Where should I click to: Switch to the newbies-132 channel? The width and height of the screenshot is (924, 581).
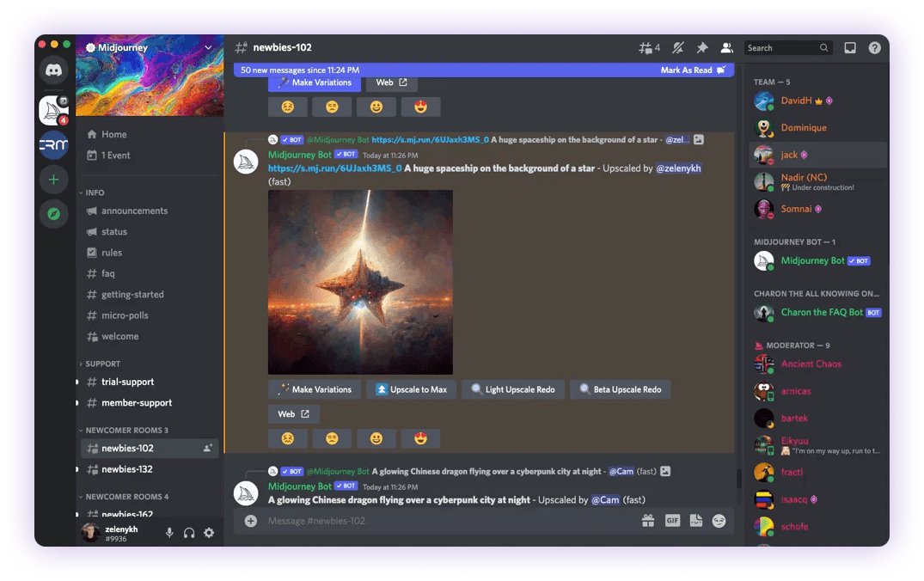[x=127, y=469]
